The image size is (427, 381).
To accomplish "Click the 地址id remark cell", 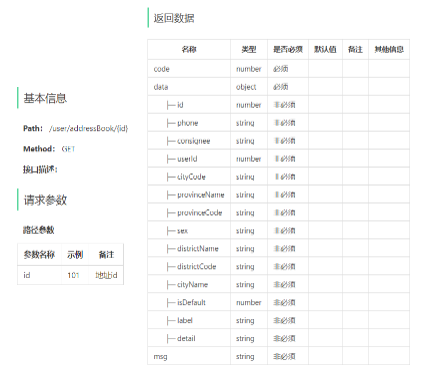I will pos(106,275).
